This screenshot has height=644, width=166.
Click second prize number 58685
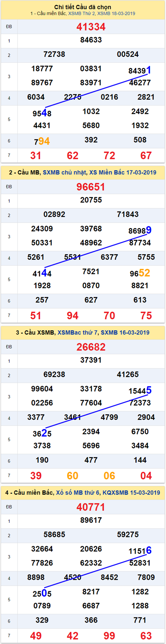[54, 535]
